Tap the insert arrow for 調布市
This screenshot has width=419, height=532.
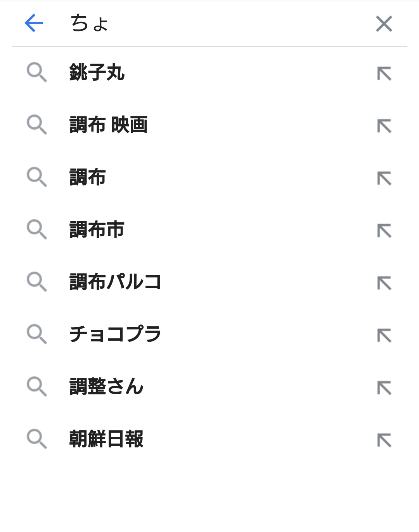click(384, 230)
